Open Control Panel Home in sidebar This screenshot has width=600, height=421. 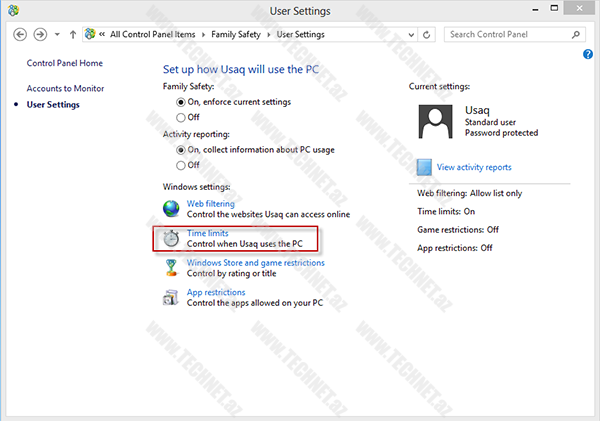(x=64, y=63)
